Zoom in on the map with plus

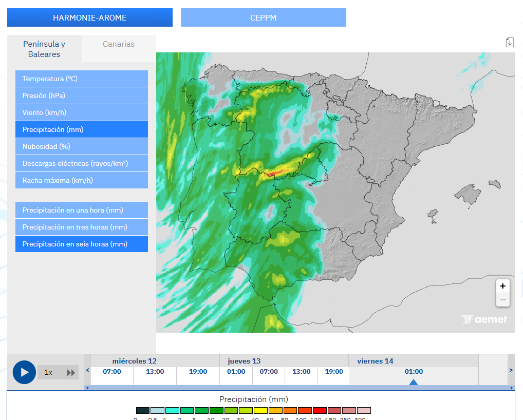coord(502,286)
